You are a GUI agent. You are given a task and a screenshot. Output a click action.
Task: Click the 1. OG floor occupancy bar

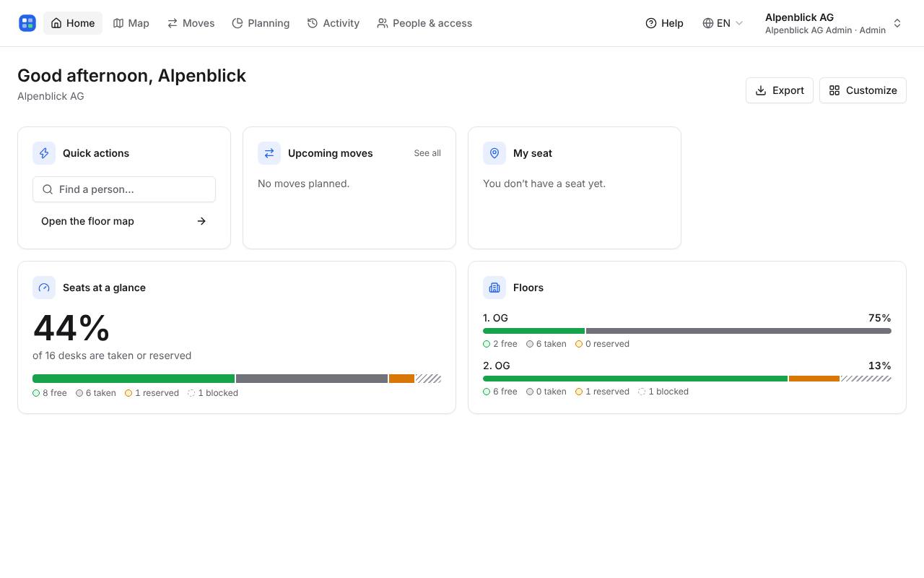[x=687, y=331]
